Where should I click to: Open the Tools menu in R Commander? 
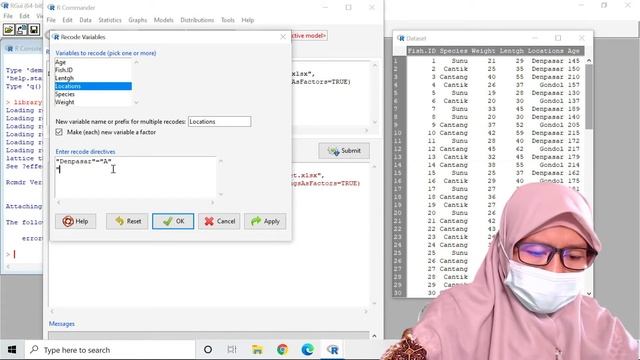click(228, 20)
